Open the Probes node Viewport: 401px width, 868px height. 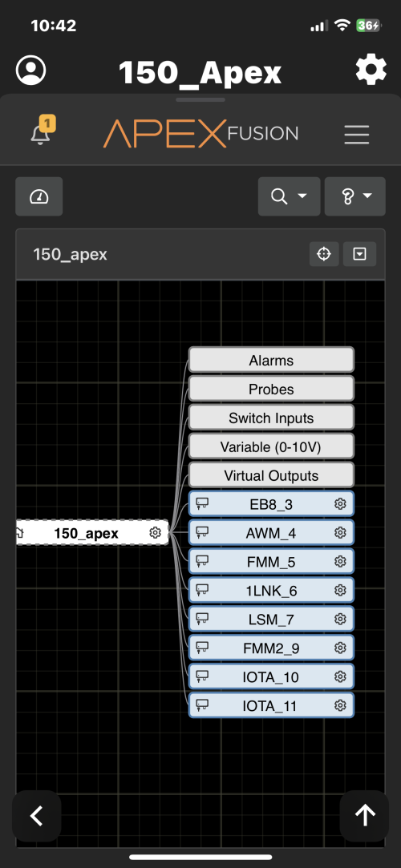[271, 390]
